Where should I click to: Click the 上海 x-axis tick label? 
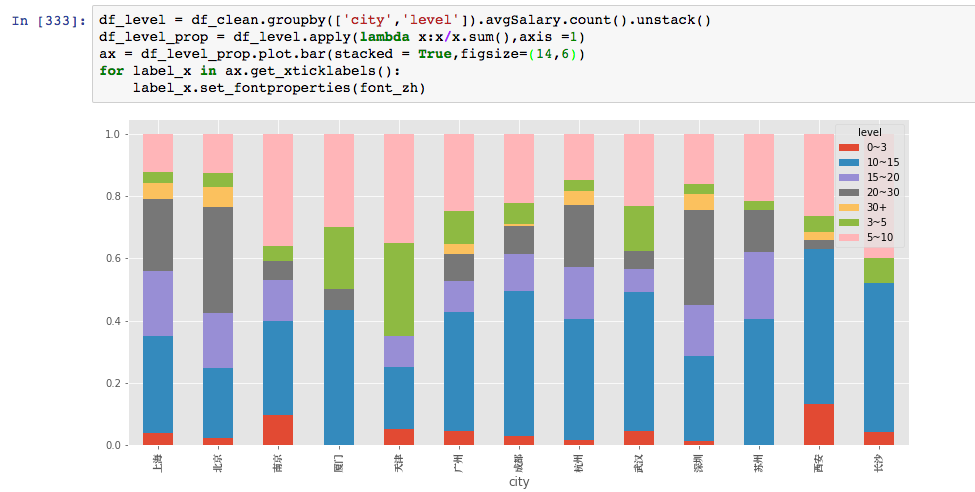(x=158, y=463)
